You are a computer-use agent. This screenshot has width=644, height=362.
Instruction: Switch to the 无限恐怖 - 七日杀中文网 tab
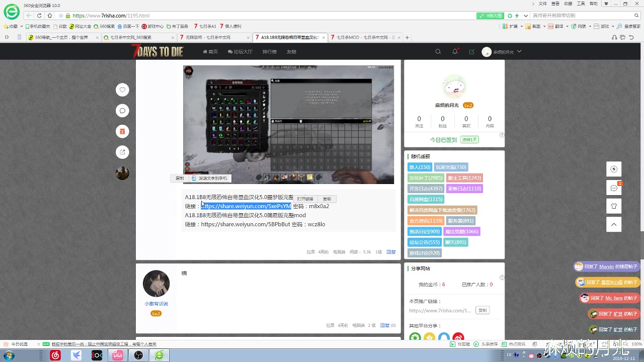tap(214, 37)
